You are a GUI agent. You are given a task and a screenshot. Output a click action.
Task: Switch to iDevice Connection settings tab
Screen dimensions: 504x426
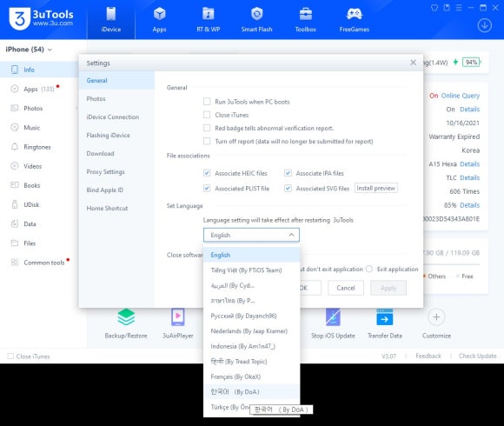(116, 117)
